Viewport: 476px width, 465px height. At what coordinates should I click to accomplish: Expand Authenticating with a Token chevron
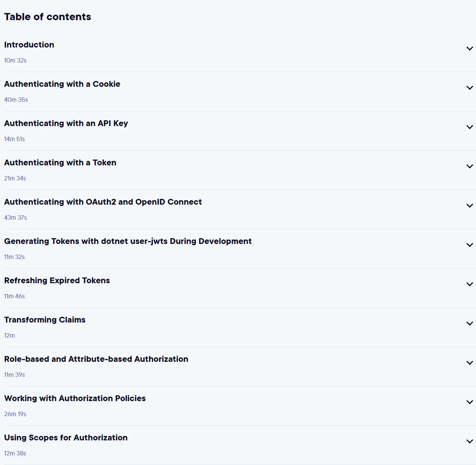tap(470, 166)
